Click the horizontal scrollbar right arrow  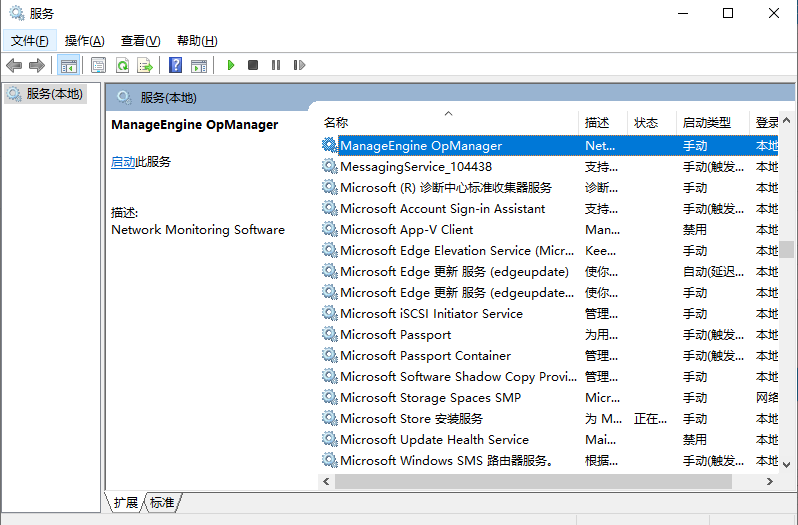770,481
